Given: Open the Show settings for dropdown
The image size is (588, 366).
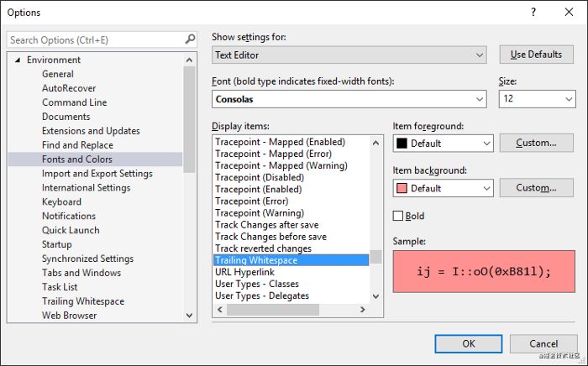Looking at the screenshot, I should [x=349, y=55].
